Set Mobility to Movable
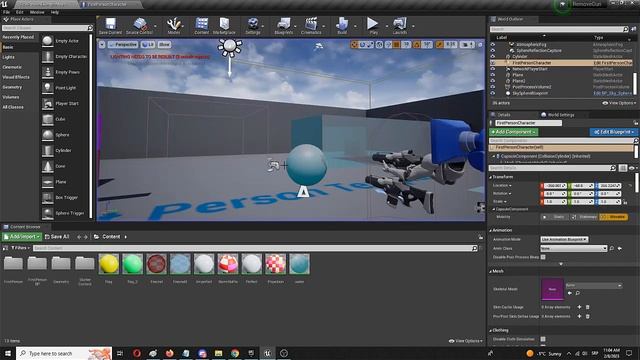 (614, 217)
